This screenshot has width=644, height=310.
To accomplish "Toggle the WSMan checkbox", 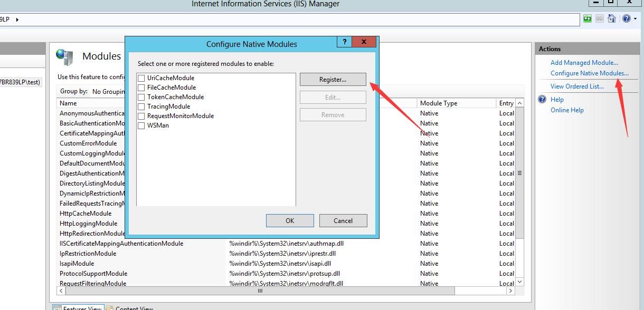I will (x=141, y=125).
